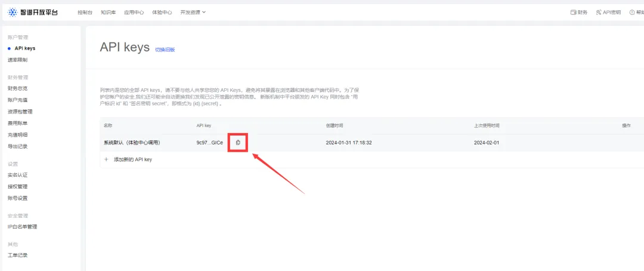644x271 pixels.
Task: Open 体验中心 in top navigation
Action: [162, 13]
